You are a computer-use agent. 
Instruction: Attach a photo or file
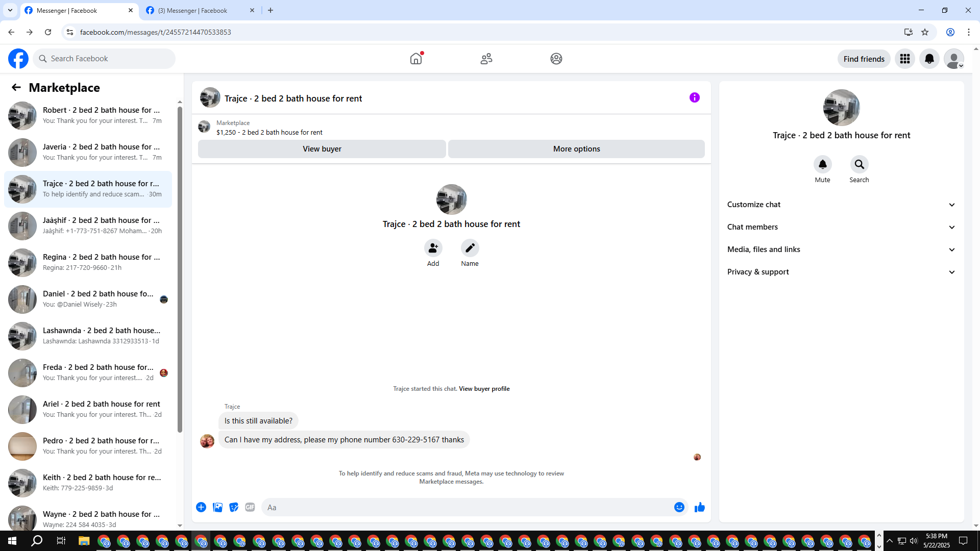(x=217, y=507)
